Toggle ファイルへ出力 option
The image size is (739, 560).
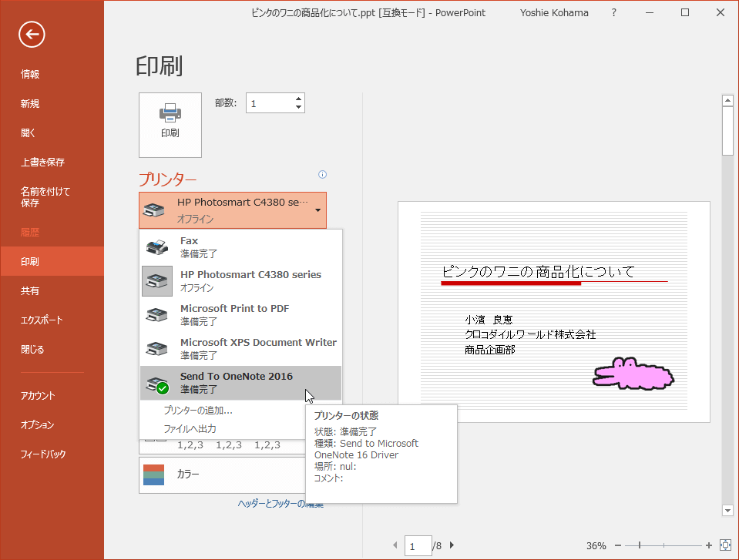click(x=190, y=428)
